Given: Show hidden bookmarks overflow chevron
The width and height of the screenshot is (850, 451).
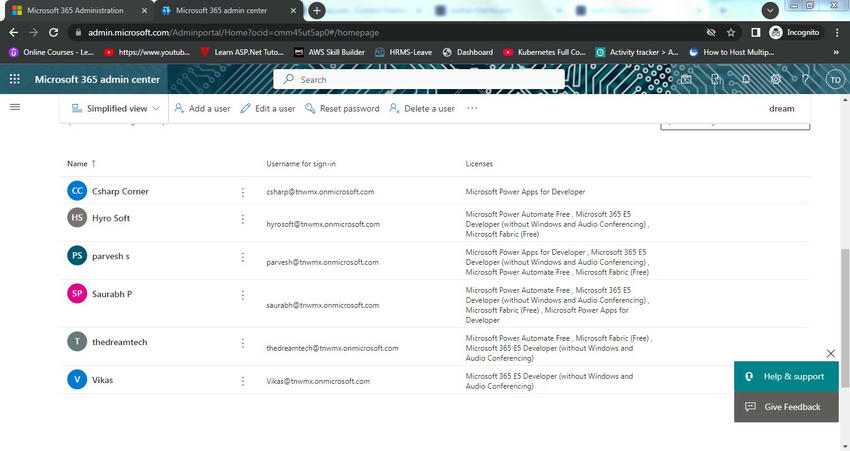Looking at the screenshot, I should [836, 52].
